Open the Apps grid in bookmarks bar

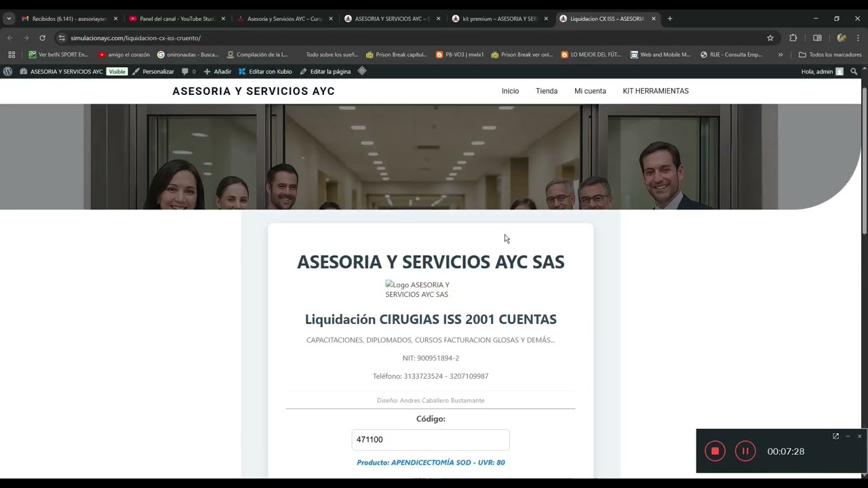[12, 54]
